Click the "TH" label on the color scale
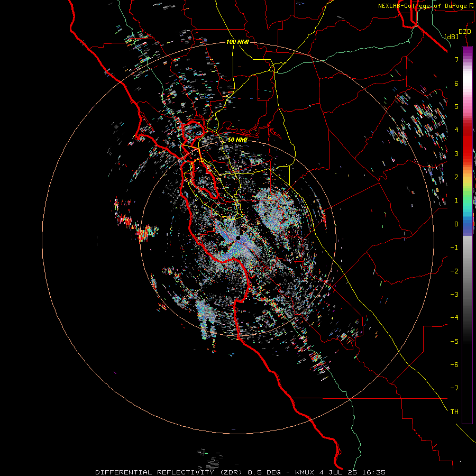476x476 pixels. click(454, 411)
